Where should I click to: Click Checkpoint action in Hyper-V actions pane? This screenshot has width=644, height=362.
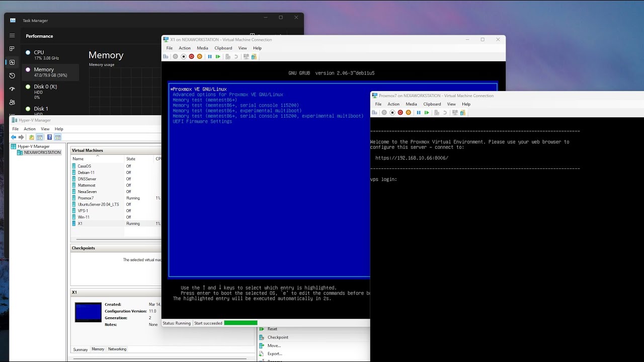278,337
